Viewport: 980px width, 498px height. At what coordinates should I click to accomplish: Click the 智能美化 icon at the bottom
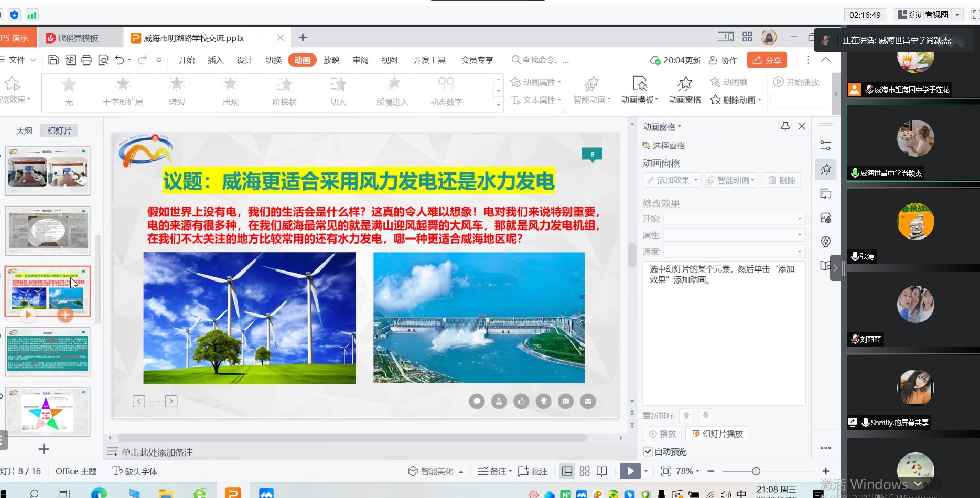413,471
